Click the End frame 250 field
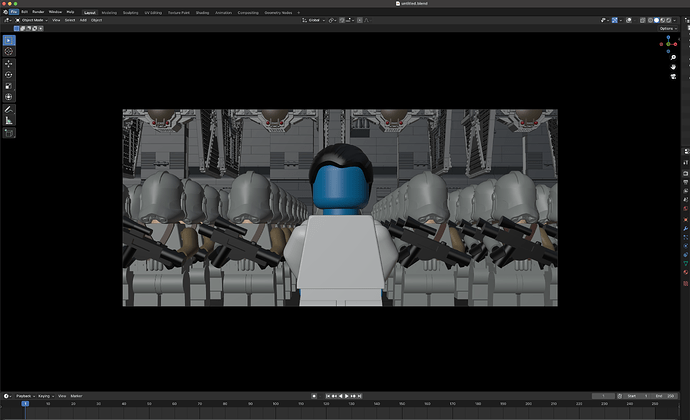The width and height of the screenshot is (690, 420). pyautogui.click(x=665, y=396)
